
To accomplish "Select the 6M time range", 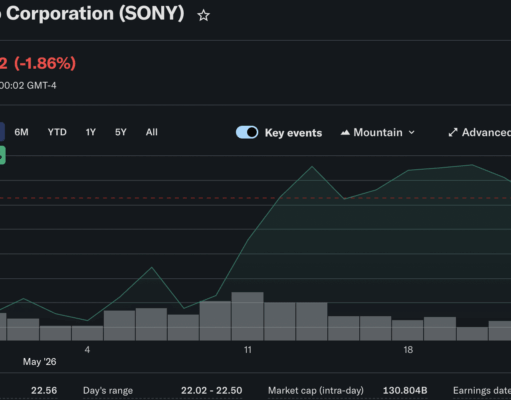I will tap(21, 132).
